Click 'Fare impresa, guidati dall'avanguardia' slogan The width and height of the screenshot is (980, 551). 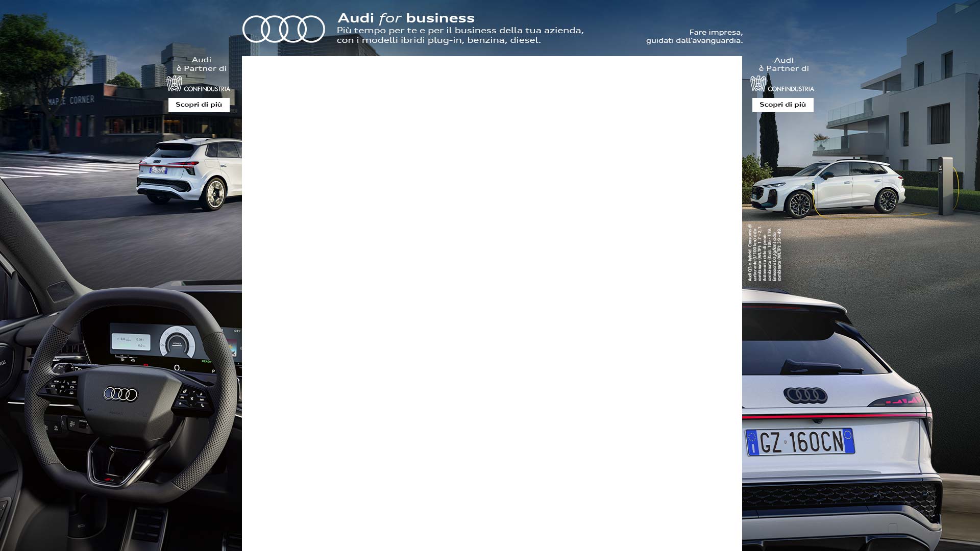pyautogui.click(x=694, y=36)
